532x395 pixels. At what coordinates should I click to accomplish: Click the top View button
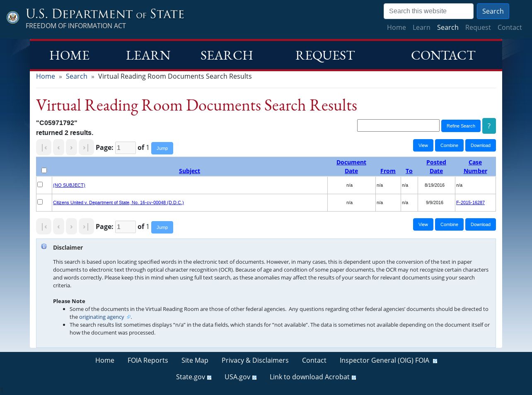click(x=423, y=145)
